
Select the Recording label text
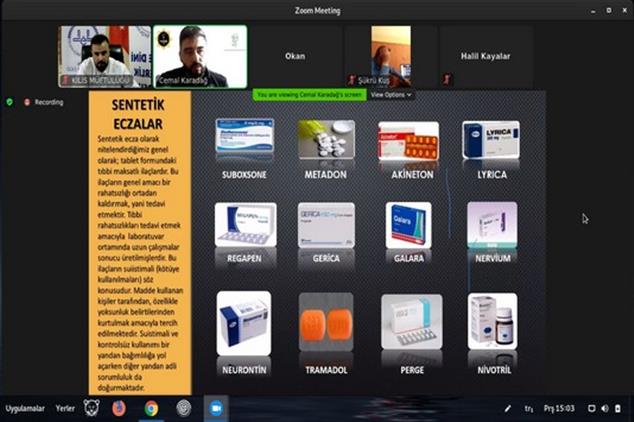(x=49, y=102)
